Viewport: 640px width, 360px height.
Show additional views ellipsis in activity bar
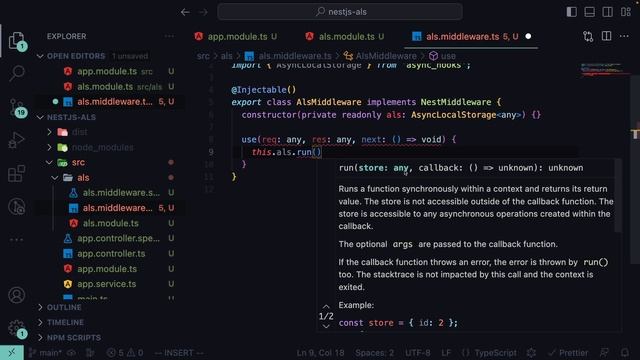click(16, 240)
